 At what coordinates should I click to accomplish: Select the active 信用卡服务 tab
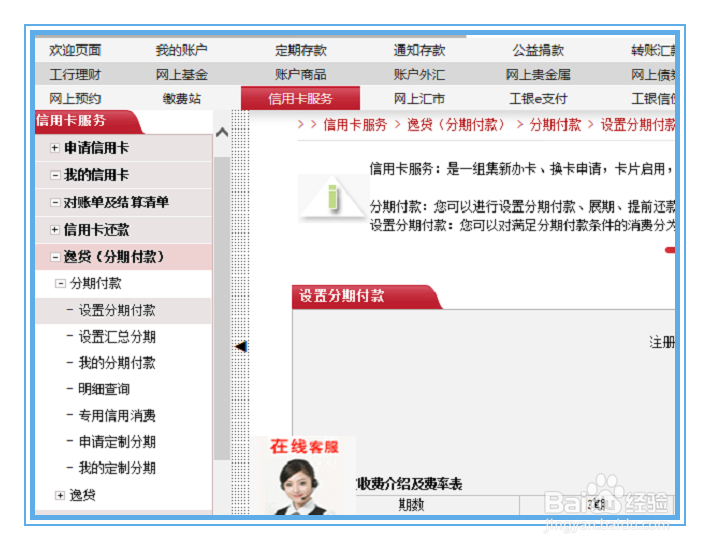pos(300,98)
